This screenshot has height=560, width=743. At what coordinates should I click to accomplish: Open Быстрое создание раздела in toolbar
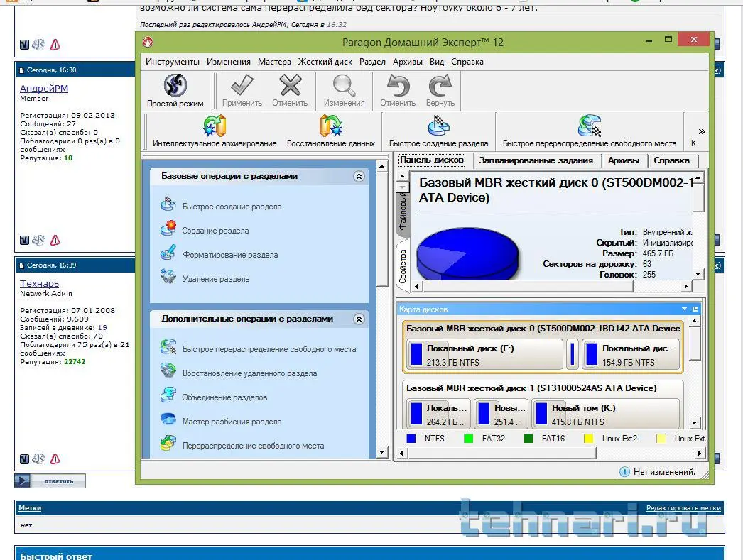[x=438, y=131]
